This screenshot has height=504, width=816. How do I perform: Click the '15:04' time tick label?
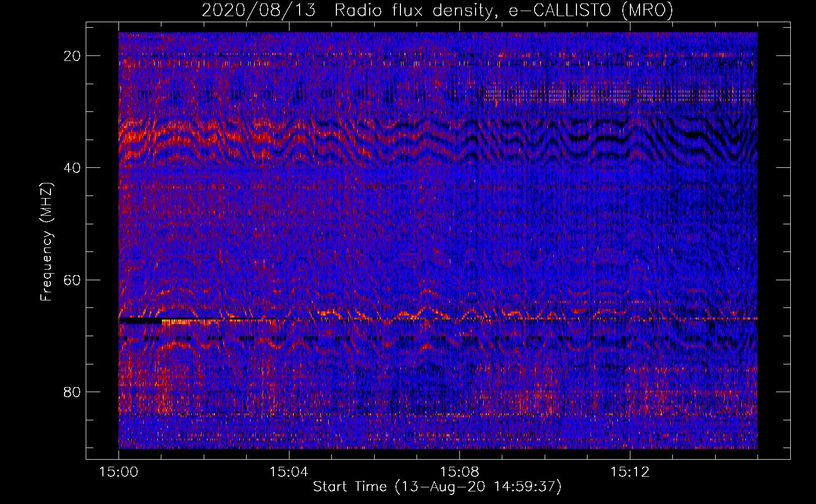(x=289, y=472)
